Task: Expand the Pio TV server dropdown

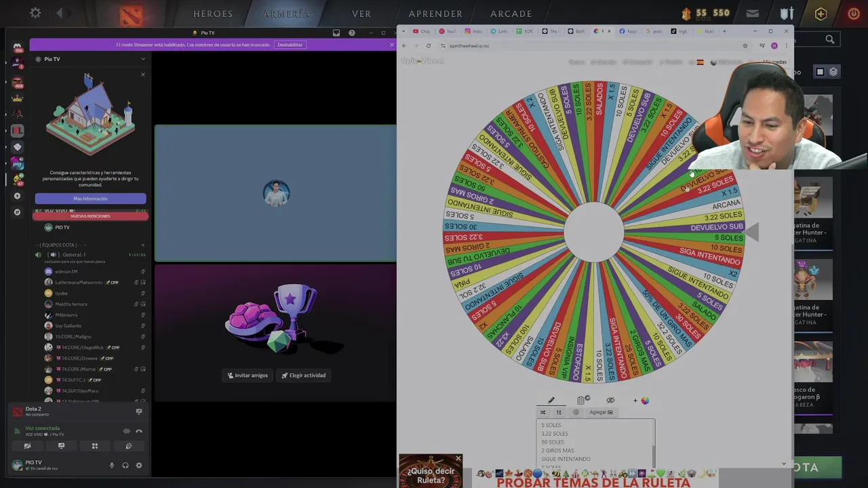Action: (x=142, y=59)
